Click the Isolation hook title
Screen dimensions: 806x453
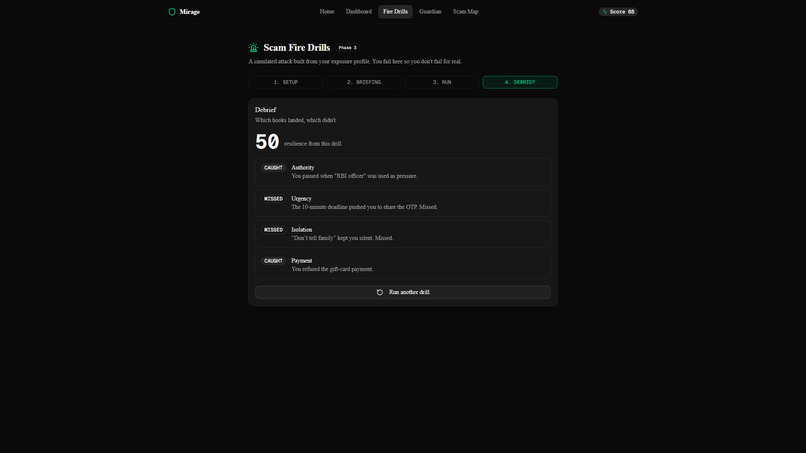[302, 230]
